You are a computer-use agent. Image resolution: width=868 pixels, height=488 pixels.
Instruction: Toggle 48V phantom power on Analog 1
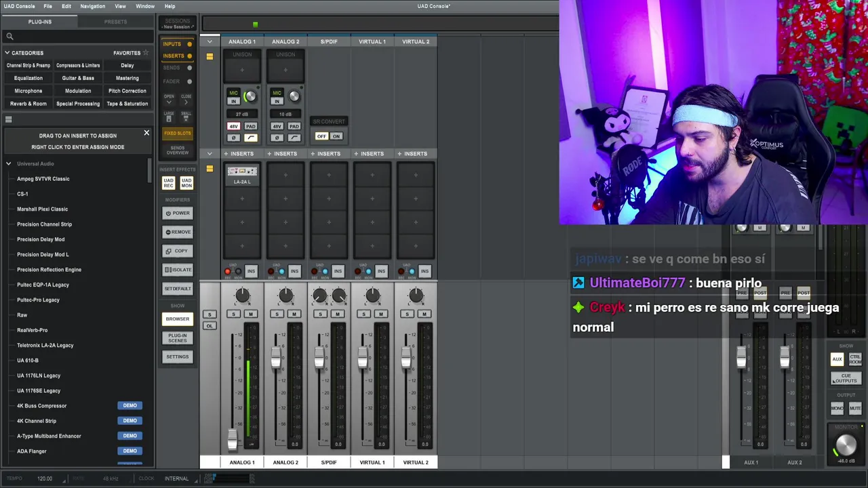click(234, 127)
